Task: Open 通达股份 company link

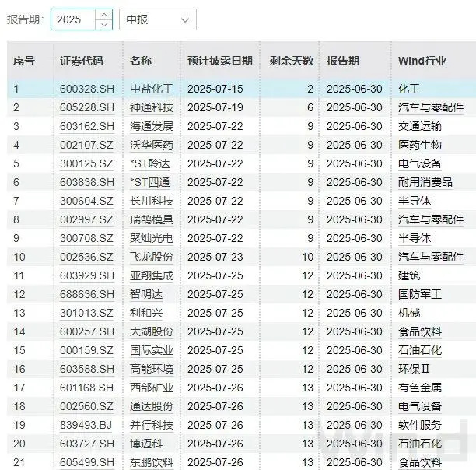Action: pos(152,406)
